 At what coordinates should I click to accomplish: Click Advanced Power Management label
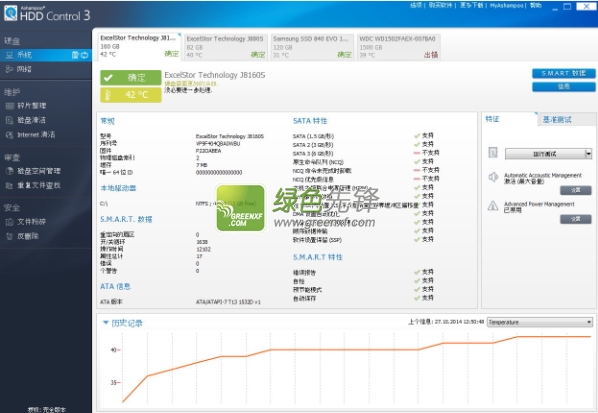point(539,204)
